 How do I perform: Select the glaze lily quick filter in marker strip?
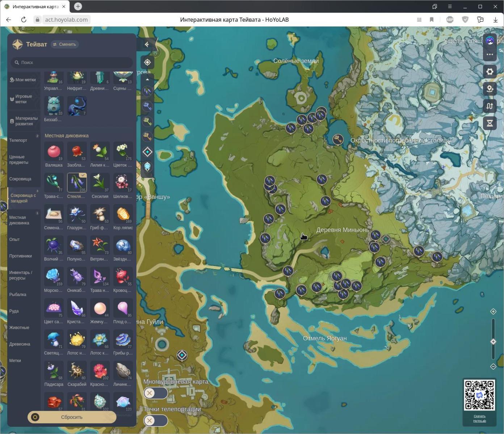(147, 91)
